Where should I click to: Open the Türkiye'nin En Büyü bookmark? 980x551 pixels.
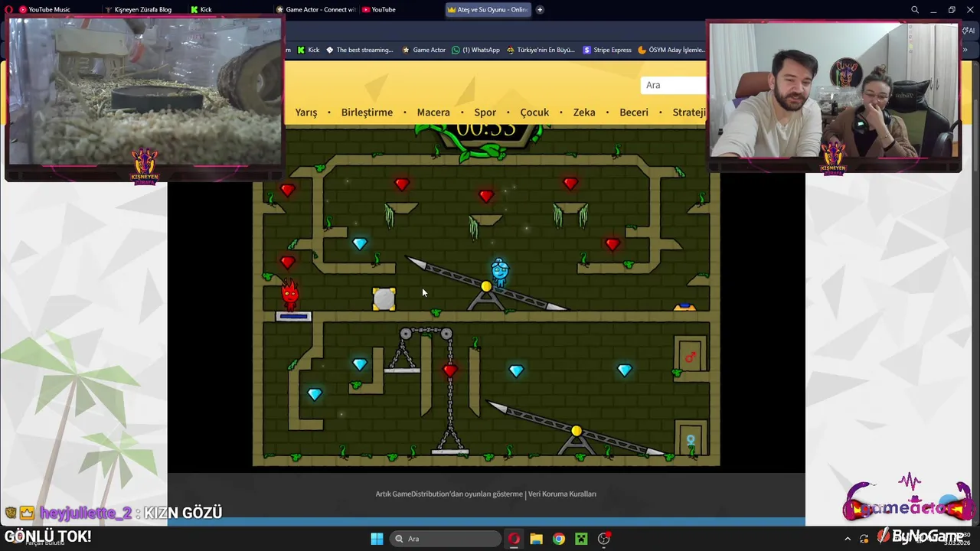541,50
